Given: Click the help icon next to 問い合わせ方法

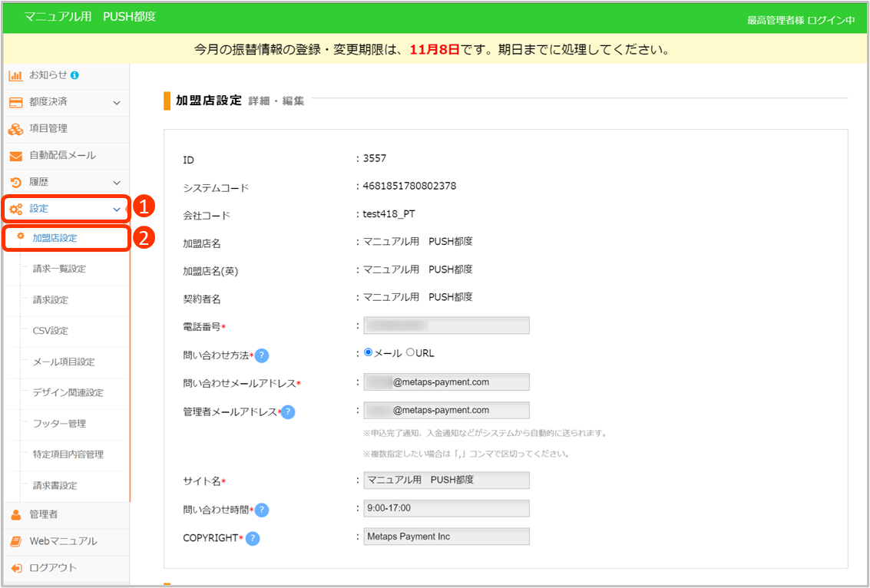Looking at the screenshot, I should pos(262,355).
